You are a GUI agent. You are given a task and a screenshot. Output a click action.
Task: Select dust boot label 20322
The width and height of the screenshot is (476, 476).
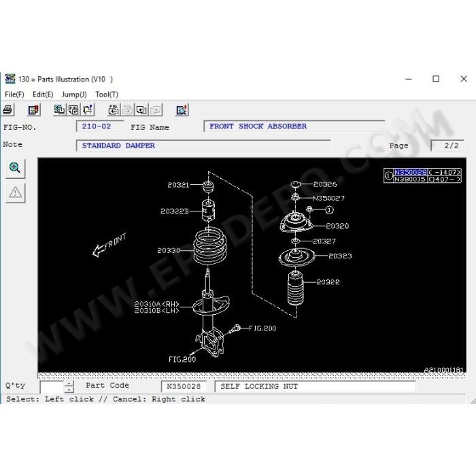[x=328, y=282]
